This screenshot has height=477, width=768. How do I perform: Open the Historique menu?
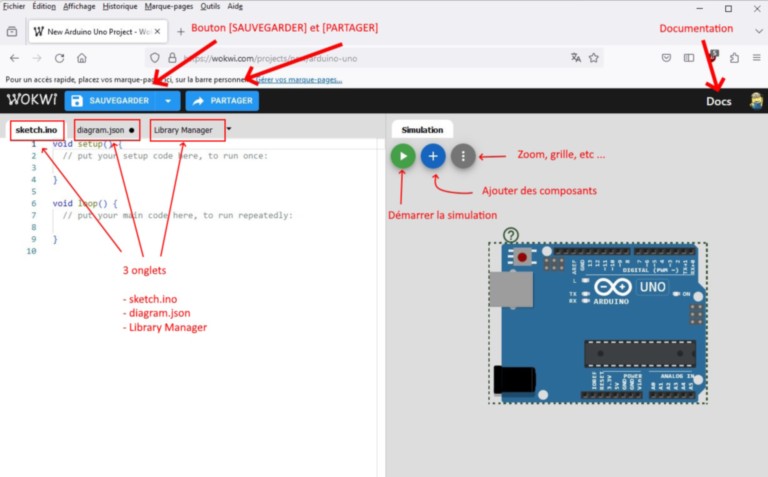(x=120, y=6)
